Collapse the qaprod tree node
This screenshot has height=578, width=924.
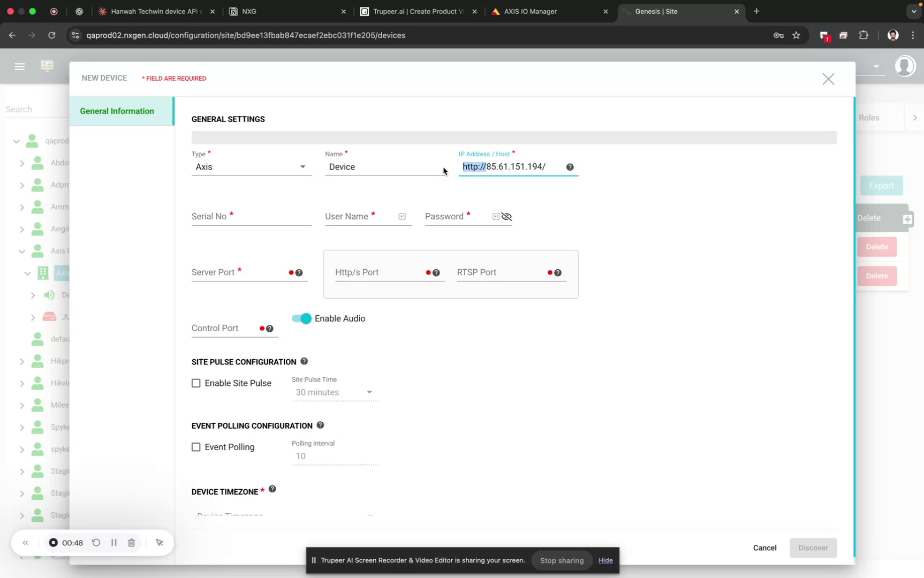pyautogui.click(x=17, y=141)
